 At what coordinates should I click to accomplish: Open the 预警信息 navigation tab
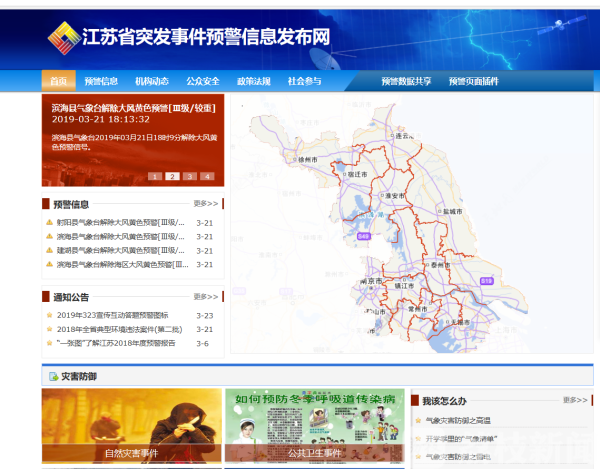(101, 81)
